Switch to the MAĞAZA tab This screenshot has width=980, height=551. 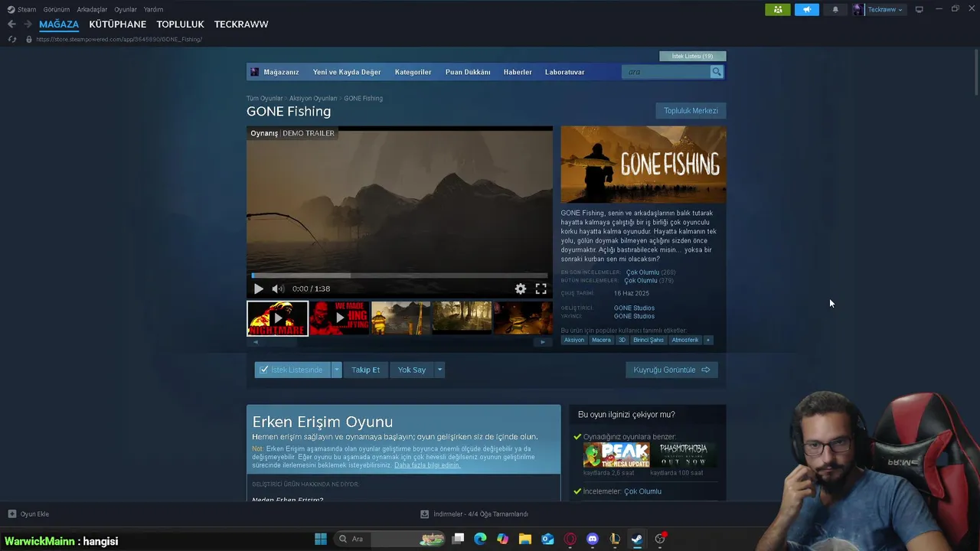(59, 24)
